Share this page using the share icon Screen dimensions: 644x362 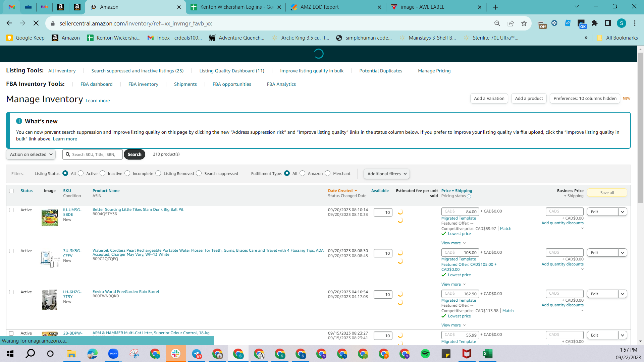tap(511, 23)
